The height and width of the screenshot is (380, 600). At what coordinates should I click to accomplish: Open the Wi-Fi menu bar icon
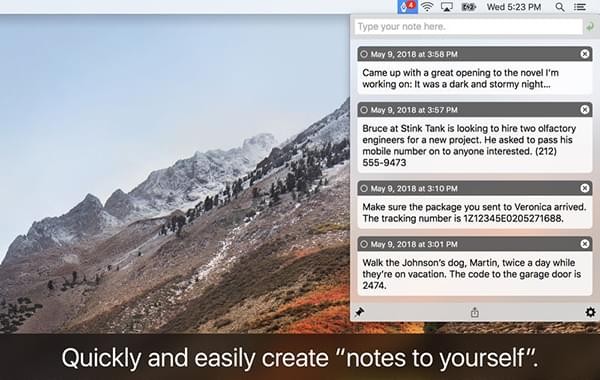(x=427, y=7)
